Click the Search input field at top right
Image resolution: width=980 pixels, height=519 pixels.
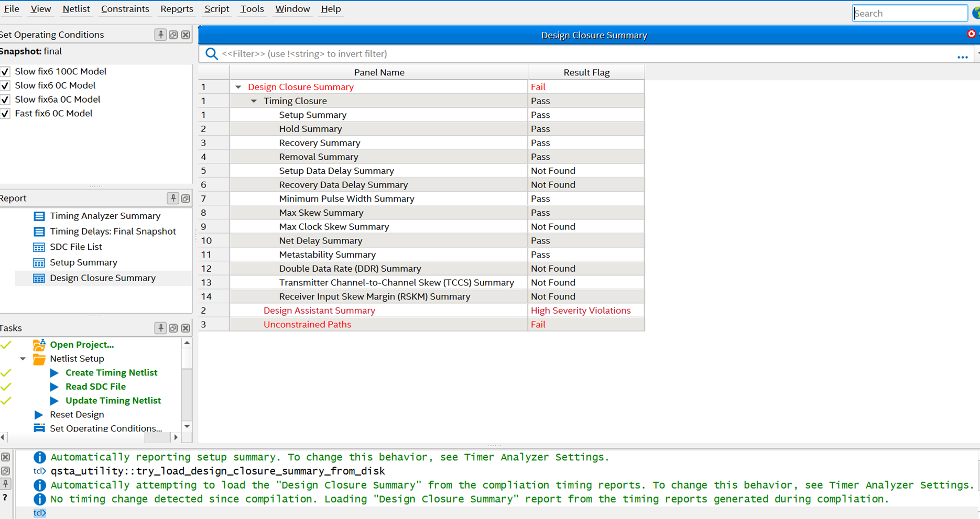coord(909,14)
